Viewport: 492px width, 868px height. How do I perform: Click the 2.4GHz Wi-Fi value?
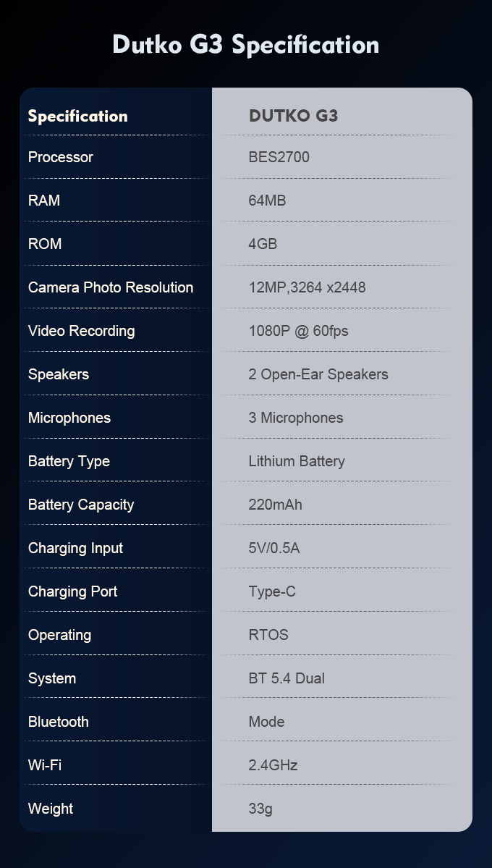(x=273, y=765)
